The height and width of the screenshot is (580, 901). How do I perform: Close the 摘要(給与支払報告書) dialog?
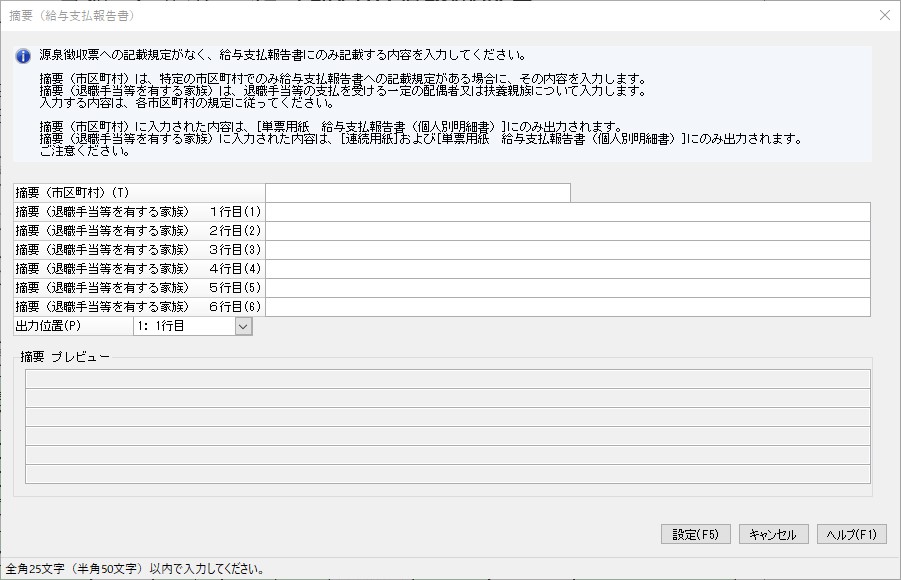coord(884,15)
